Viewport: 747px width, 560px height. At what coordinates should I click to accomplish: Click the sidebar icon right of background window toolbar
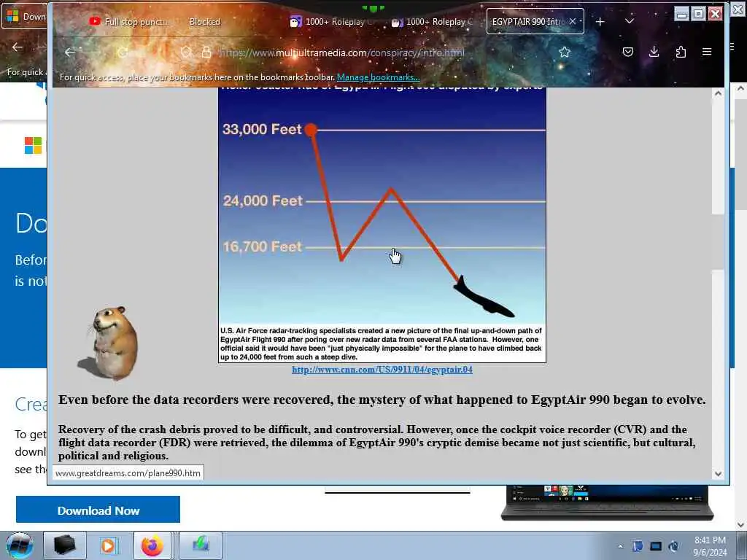click(x=732, y=47)
